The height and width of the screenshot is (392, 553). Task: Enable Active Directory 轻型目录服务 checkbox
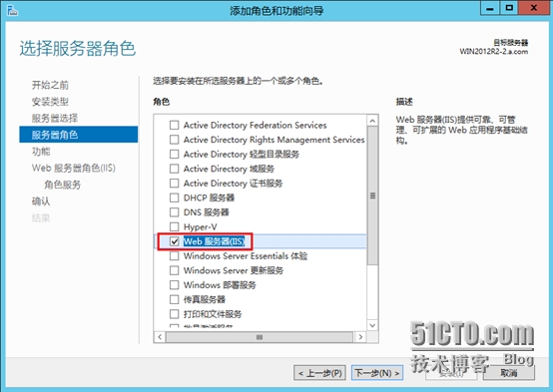click(175, 154)
